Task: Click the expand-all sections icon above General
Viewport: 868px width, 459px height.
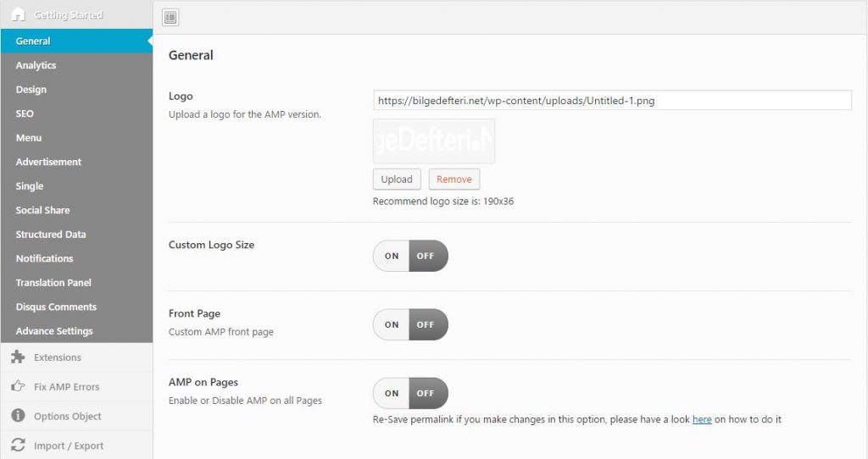Action: coord(170,17)
